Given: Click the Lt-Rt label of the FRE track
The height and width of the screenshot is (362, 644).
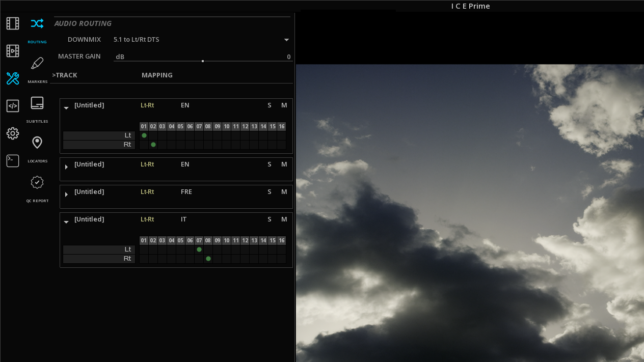Looking at the screenshot, I should [147, 192].
